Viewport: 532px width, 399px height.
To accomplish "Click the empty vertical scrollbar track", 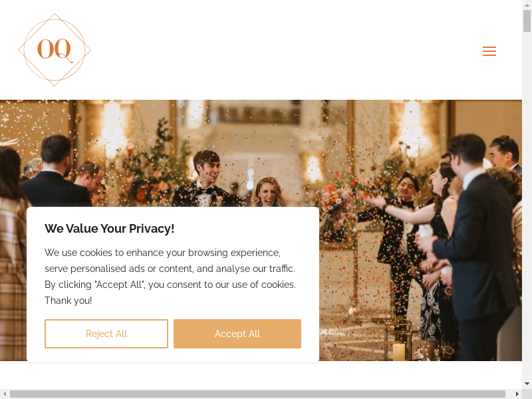I will coord(527,203).
